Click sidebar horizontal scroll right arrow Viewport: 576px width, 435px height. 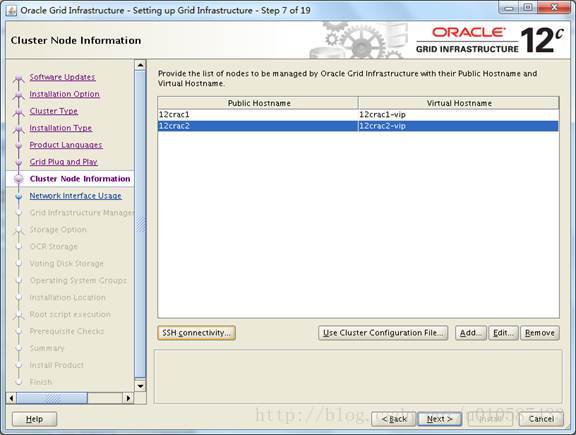pos(128,398)
